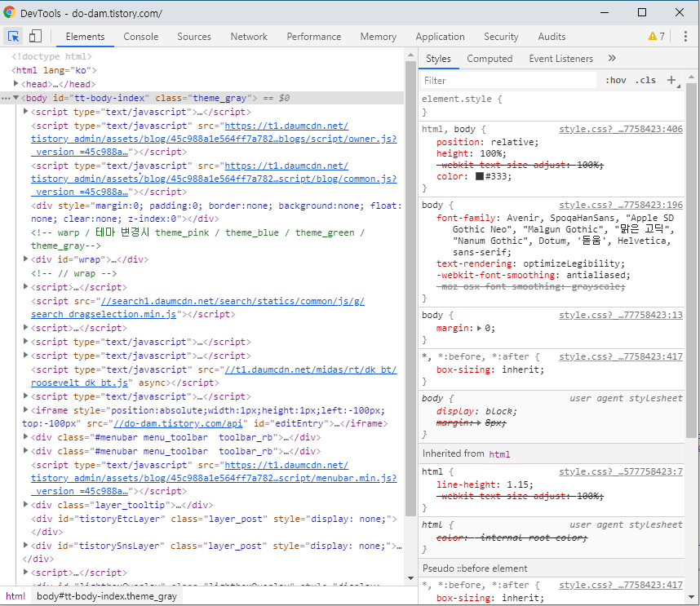Click the warnings count indicator
The height and width of the screenshot is (606, 700).
click(x=657, y=37)
